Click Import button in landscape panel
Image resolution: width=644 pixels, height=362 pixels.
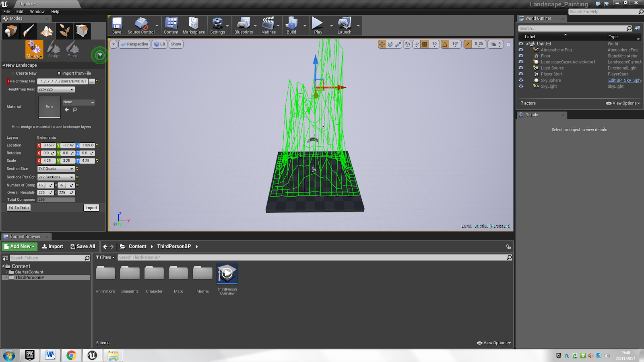pos(91,208)
